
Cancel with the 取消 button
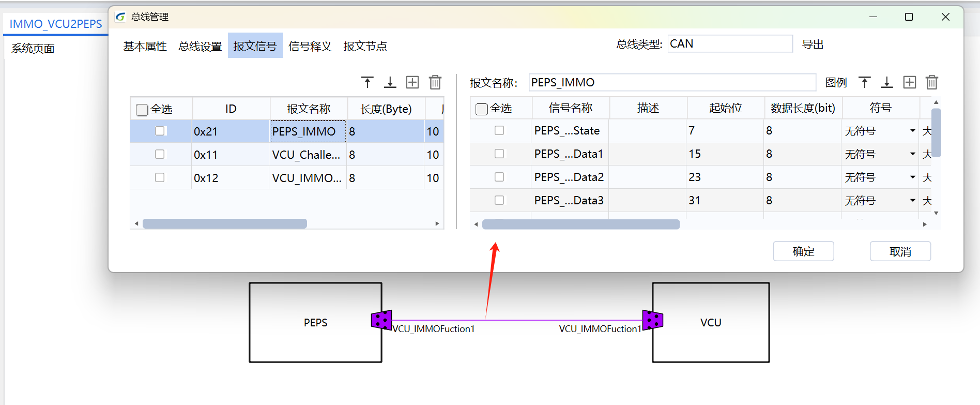point(900,251)
